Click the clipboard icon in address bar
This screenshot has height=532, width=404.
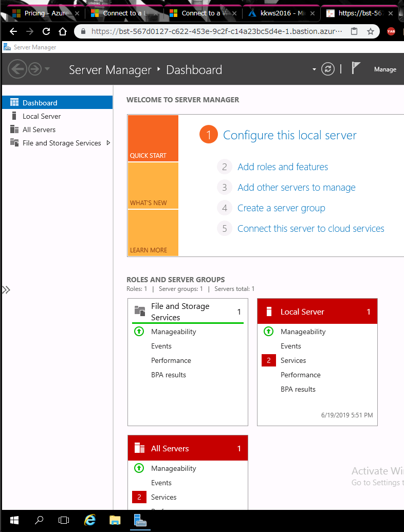pos(354,31)
